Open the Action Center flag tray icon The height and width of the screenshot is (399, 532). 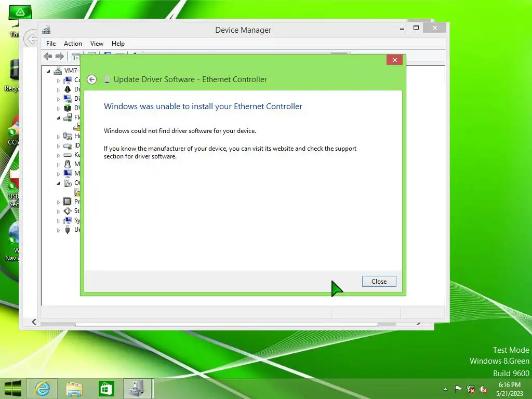(458, 389)
